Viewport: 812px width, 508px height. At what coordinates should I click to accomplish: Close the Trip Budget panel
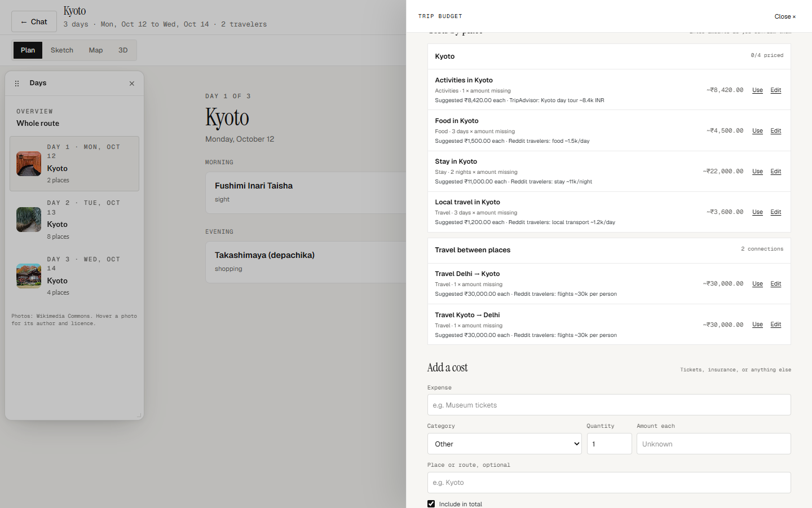[785, 16]
